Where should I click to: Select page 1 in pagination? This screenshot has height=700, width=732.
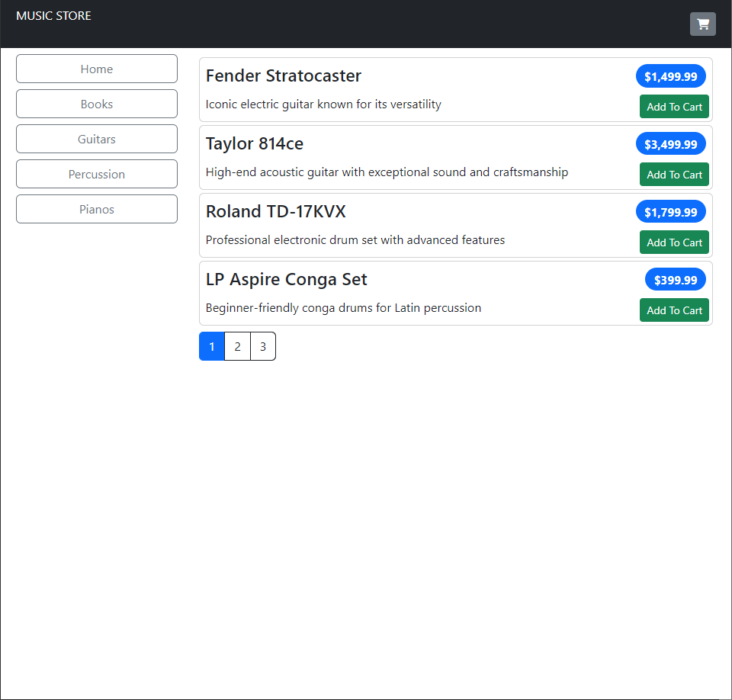coord(212,346)
